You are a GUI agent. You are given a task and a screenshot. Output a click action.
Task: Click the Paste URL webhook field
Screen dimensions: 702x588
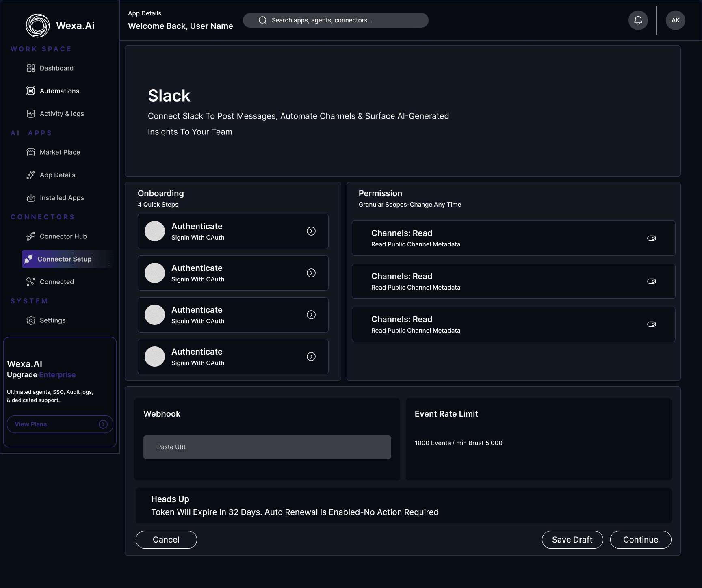(267, 447)
